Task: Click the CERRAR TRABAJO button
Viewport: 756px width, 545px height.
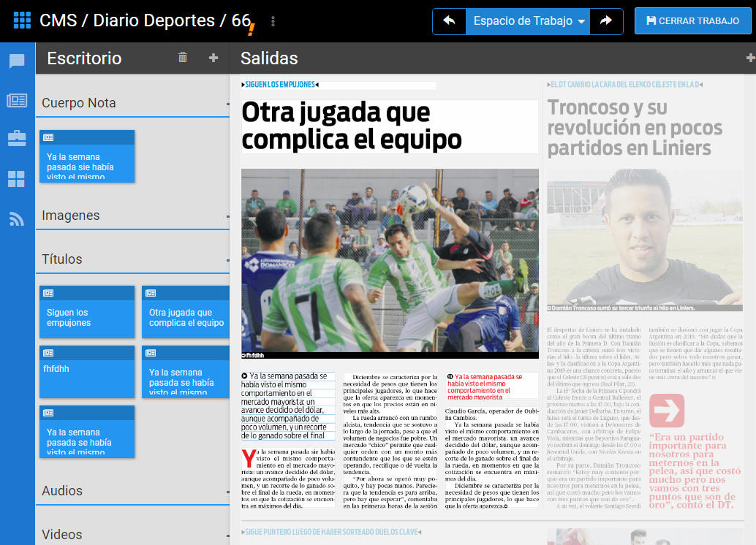Action: click(x=692, y=21)
